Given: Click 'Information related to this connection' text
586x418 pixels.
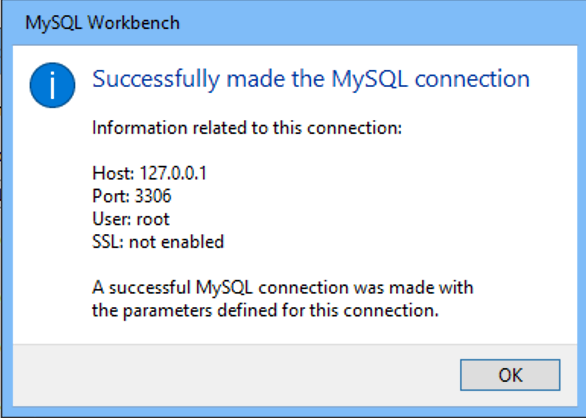Looking at the screenshot, I should [x=247, y=128].
